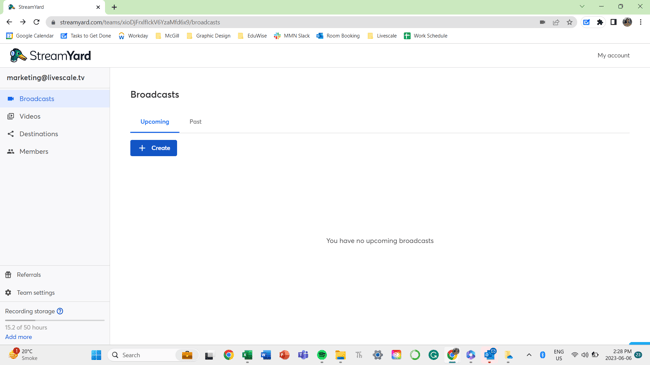Open the Graphic Design bookmark folder

[x=209, y=36]
